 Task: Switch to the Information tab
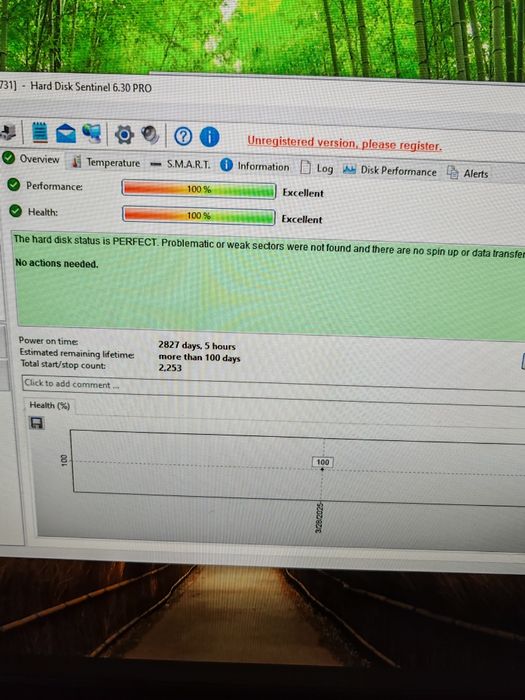coord(255,166)
